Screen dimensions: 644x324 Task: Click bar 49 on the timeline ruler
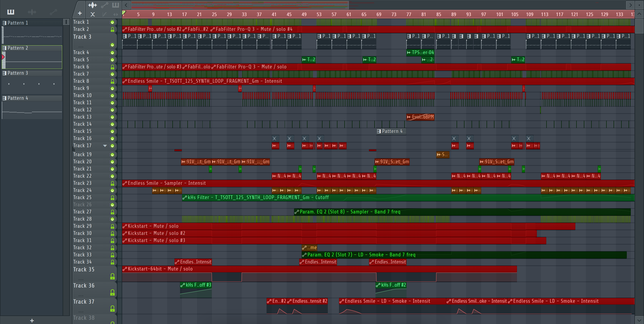[x=304, y=15]
